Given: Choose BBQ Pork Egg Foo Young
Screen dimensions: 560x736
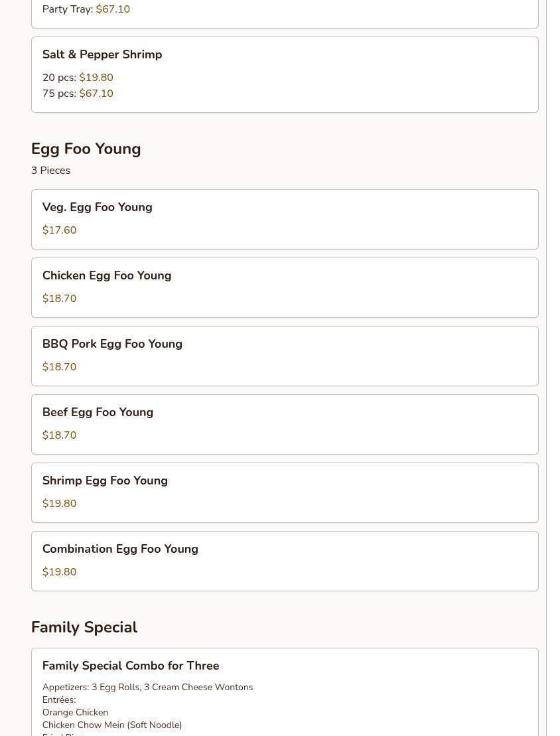Looking at the screenshot, I should pyautogui.click(x=285, y=356).
